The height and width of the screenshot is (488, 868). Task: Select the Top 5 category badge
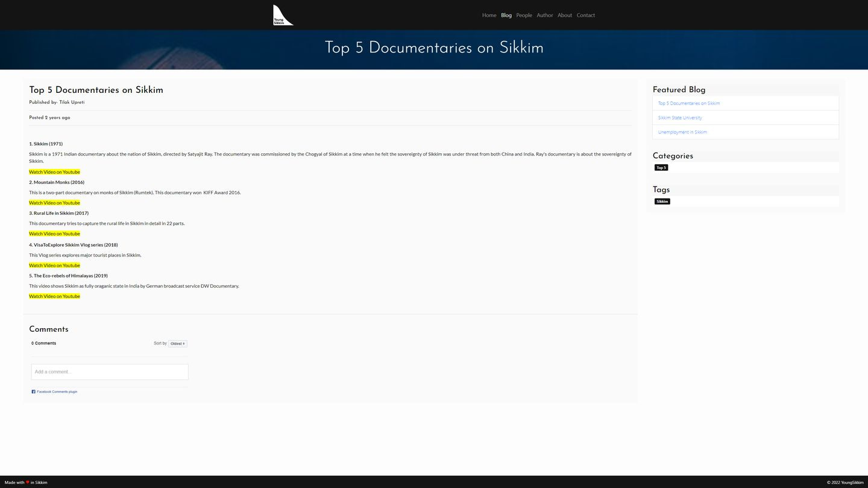pos(661,168)
